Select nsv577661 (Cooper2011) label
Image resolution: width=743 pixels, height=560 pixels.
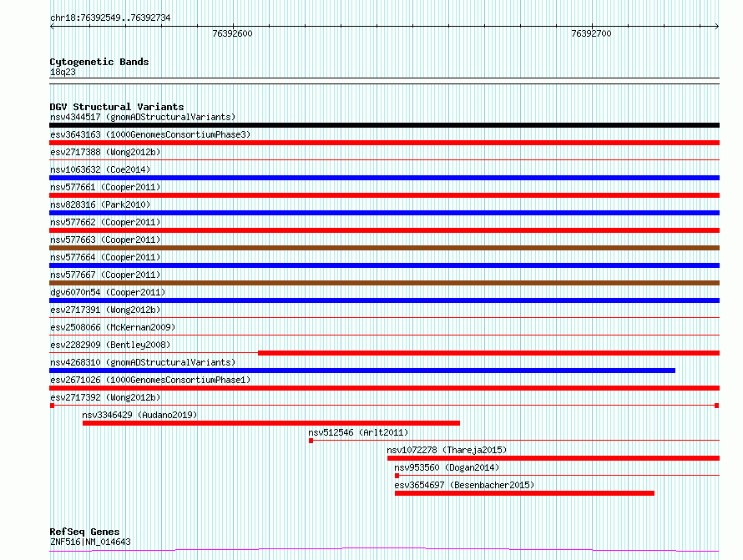click(105, 187)
